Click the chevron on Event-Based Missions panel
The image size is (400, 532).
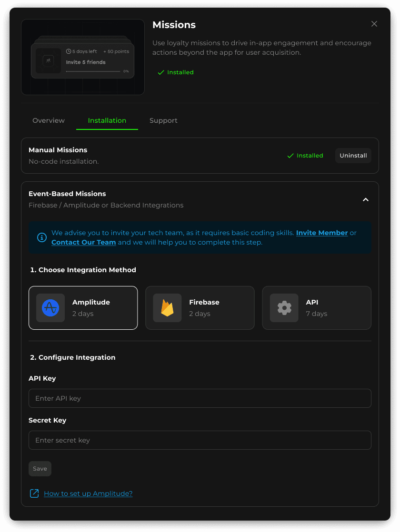point(366,200)
